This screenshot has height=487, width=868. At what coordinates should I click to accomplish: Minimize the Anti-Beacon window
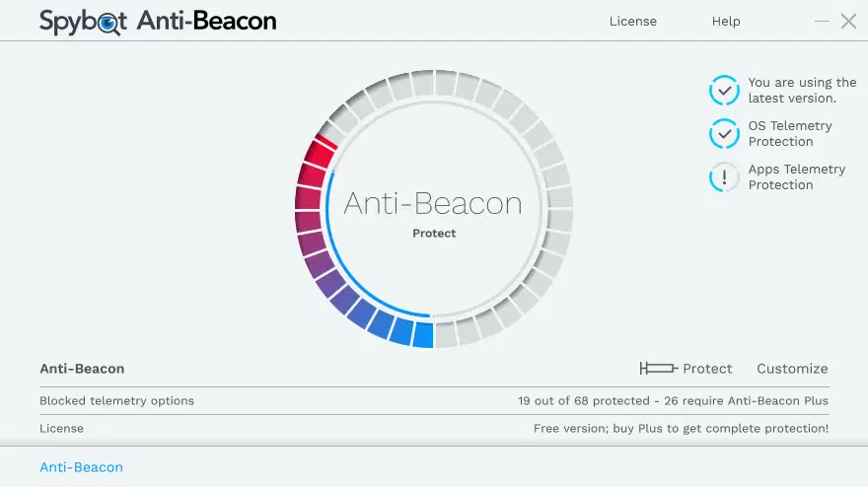[x=823, y=21]
